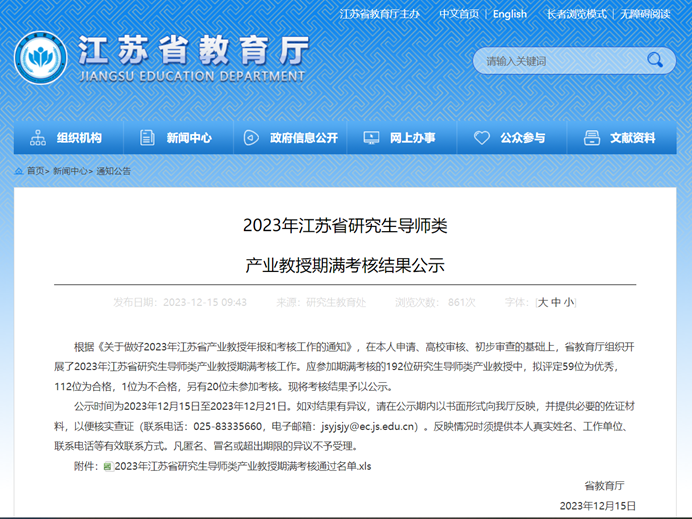Go to 通知公告 in breadcrumb
The image size is (692, 519).
(113, 171)
